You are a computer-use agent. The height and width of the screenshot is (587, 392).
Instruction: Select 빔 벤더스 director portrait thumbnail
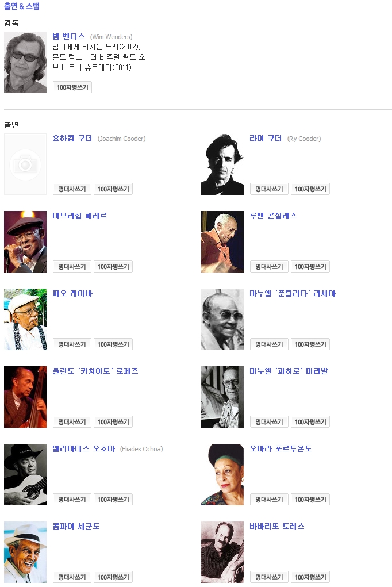25,62
